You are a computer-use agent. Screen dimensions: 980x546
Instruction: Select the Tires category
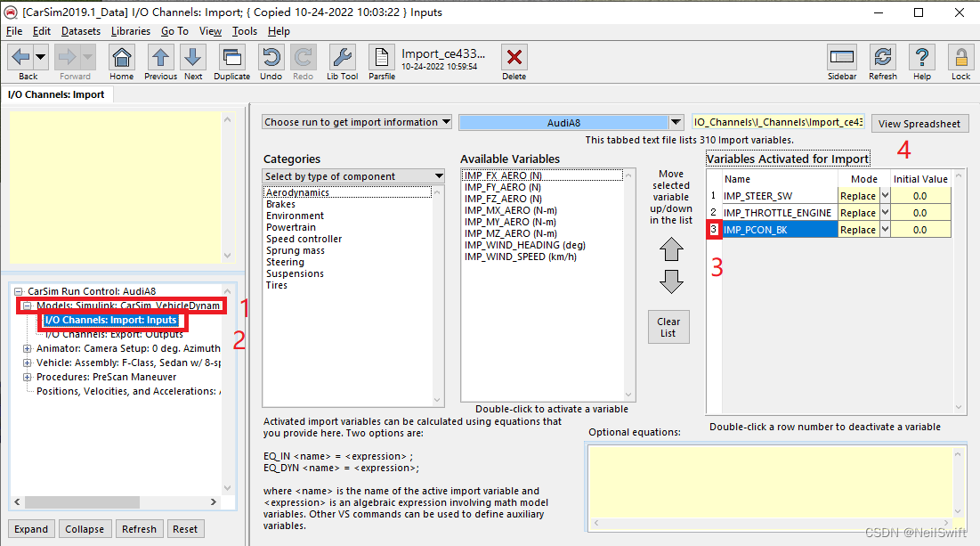(276, 285)
